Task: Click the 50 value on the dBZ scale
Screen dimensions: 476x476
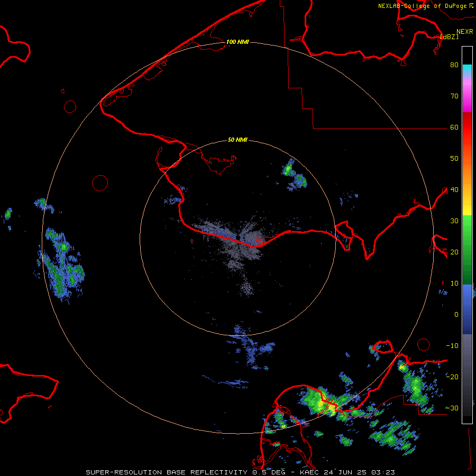Action: click(454, 159)
